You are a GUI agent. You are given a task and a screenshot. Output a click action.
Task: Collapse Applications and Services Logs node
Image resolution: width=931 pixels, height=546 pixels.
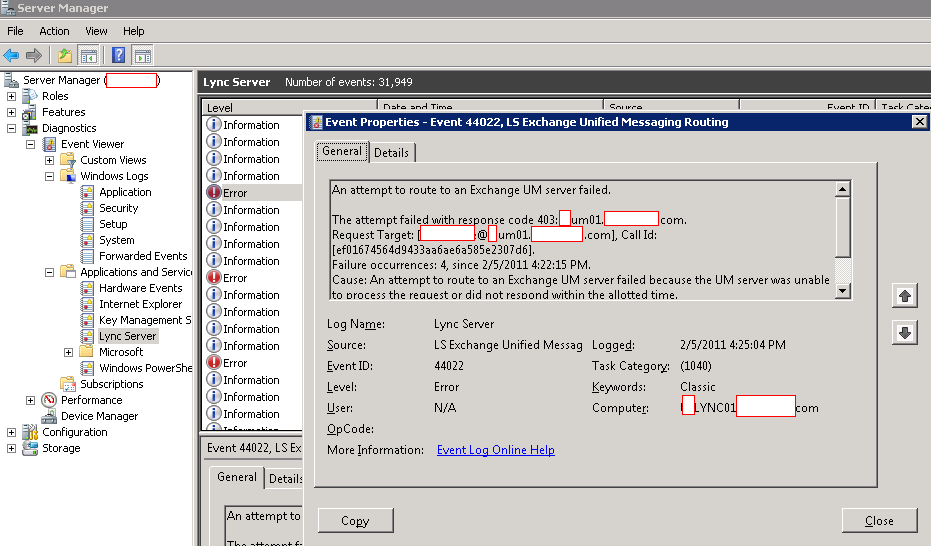(x=49, y=272)
